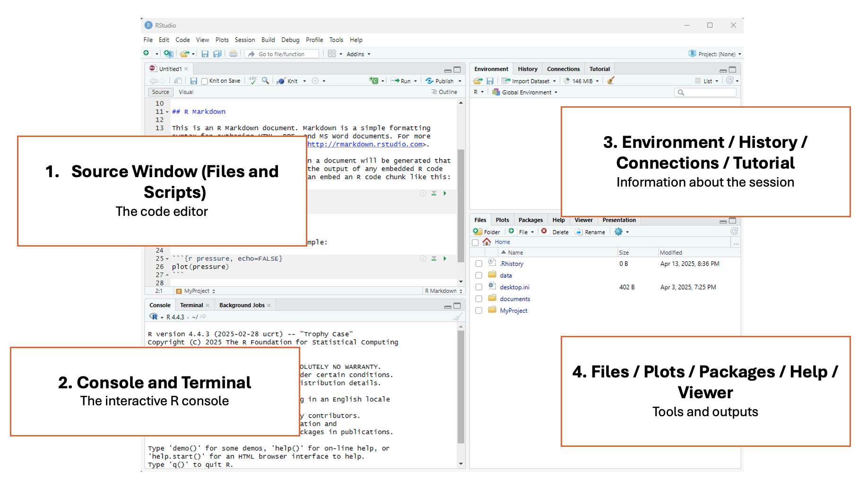Click the Home directory icon in Files
Viewport: 868px width, 496px height.
pyautogui.click(x=486, y=242)
